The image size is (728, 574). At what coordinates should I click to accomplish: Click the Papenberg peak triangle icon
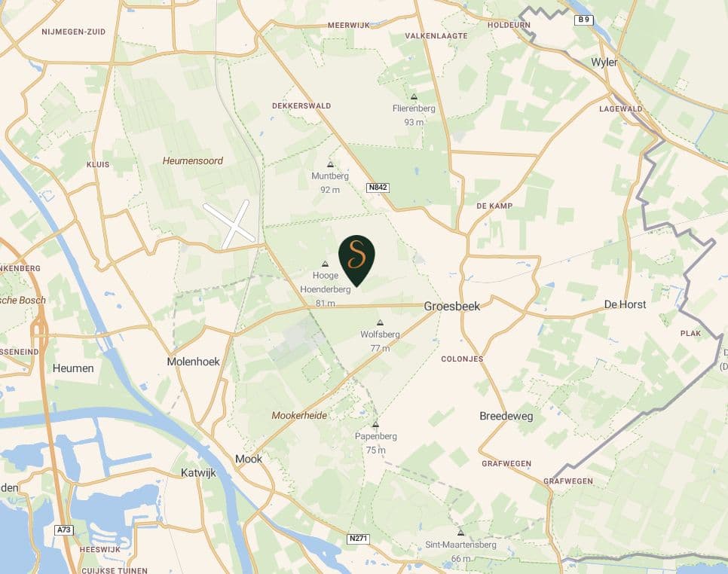[375, 424]
